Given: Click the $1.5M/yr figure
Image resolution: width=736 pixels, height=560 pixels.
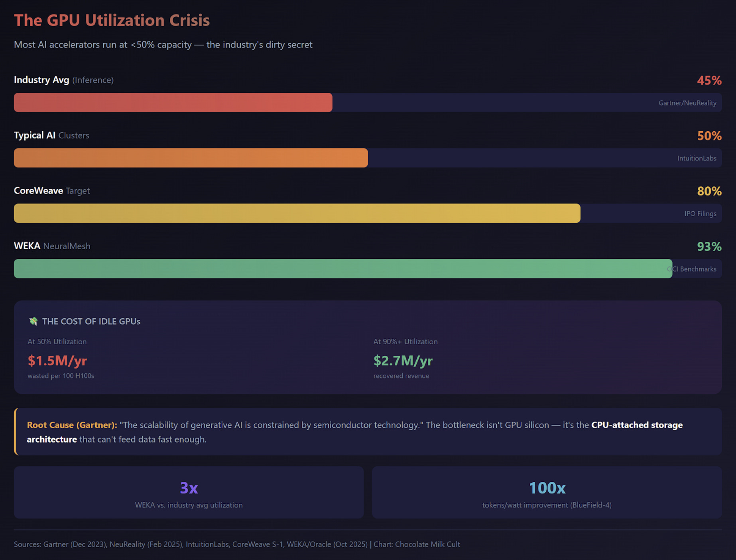Looking at the screenshot, I should [x=57, y=361].
